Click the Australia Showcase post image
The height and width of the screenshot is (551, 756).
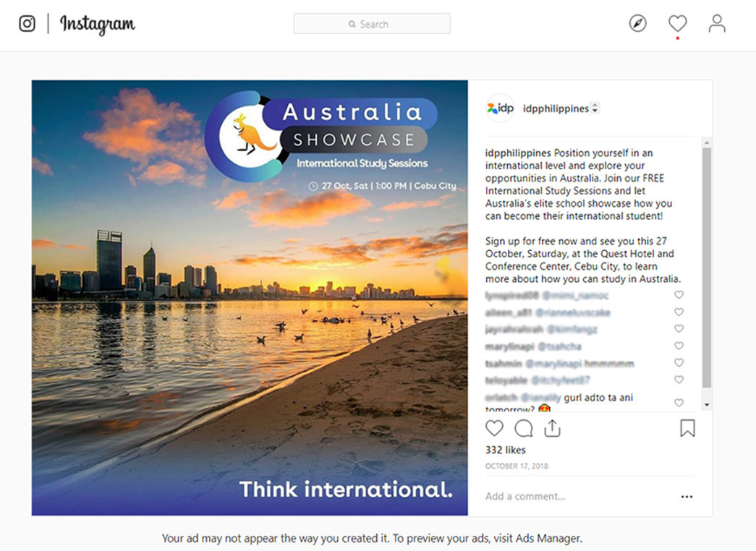tap(250, 297)
